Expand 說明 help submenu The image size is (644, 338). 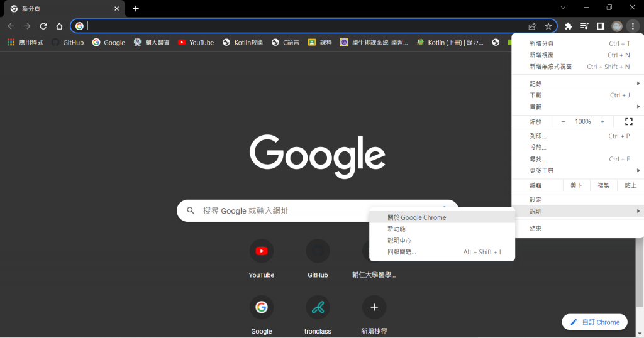tap(577, 211)
